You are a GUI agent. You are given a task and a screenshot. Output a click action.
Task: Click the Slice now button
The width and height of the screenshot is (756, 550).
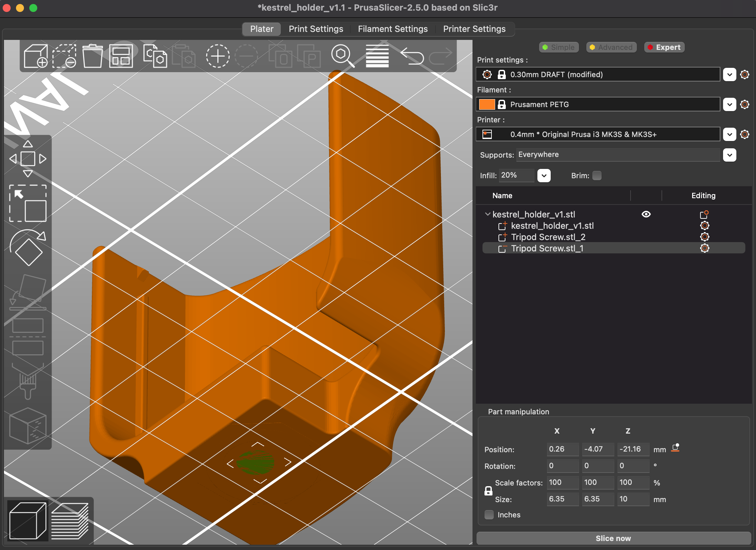point(613,538)
